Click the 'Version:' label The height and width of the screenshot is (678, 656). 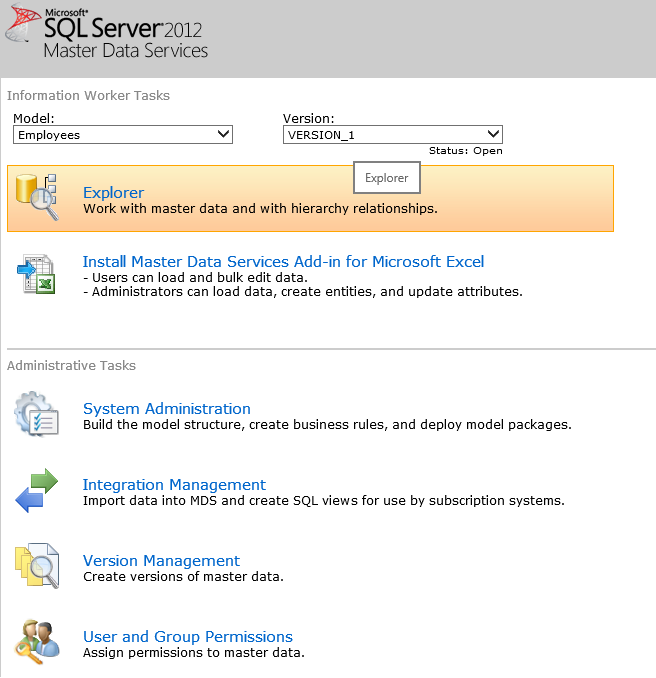coord(309,118)
